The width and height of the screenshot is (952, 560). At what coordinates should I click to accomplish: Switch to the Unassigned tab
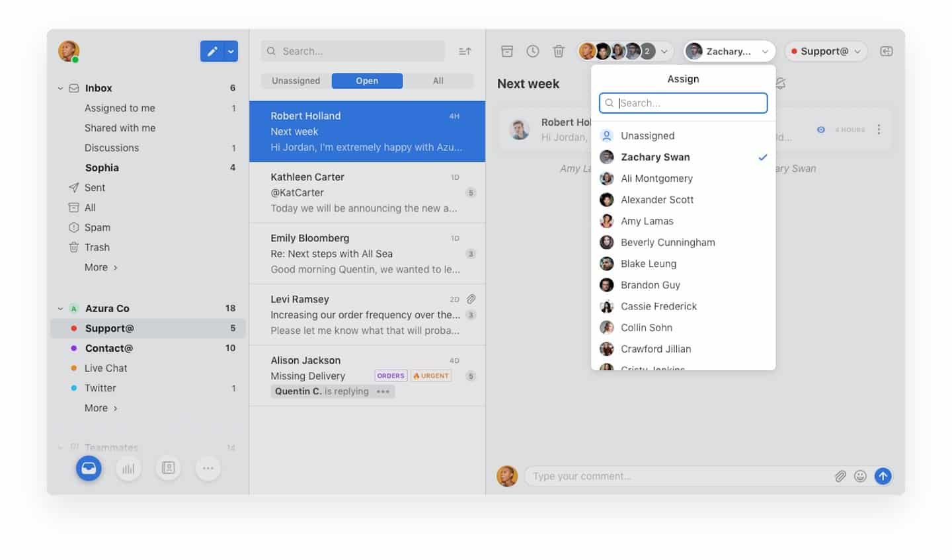(296, 81)
